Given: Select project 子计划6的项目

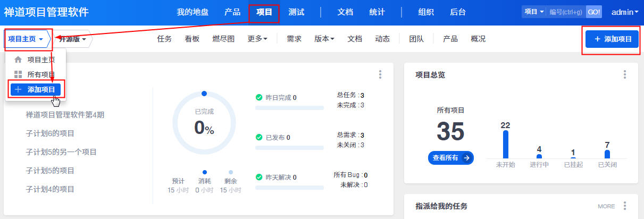Looking at the screenshot, I should (50, 133).
